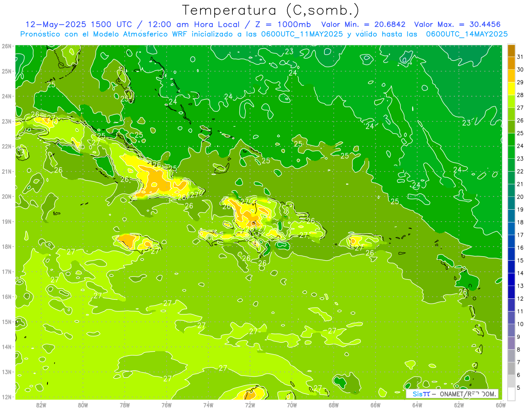
Task: Click the dark blue colorbar segment between 12 and 13
Action: click(511, 292)
